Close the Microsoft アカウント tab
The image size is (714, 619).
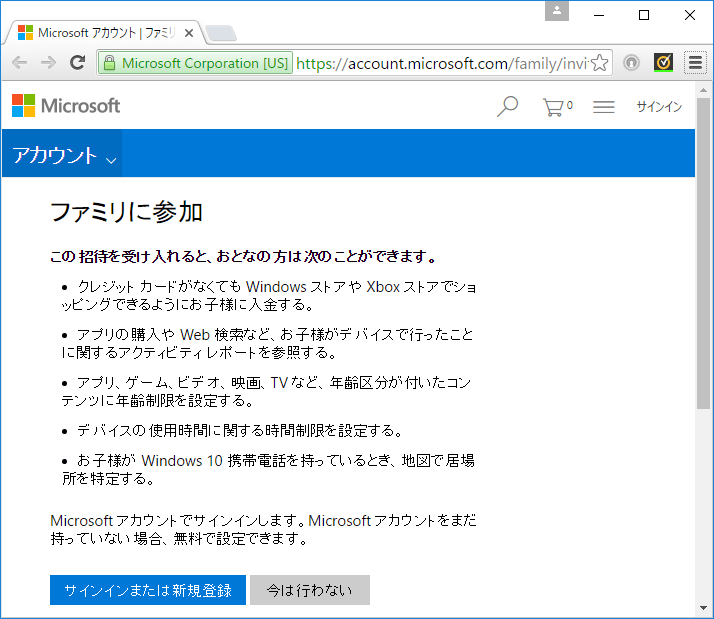tap(189, 33)
